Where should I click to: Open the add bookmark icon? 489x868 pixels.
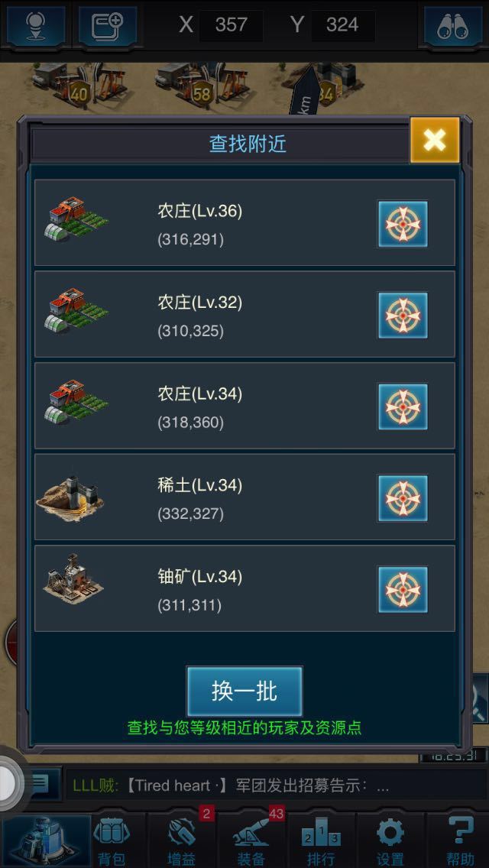pyautogui.click(x=108, y=25)
